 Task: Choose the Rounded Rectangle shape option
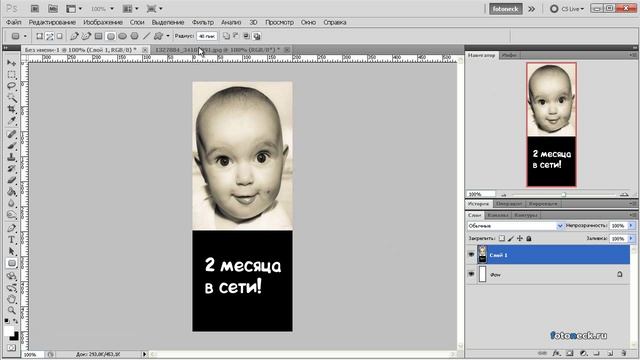pos(111,36)
